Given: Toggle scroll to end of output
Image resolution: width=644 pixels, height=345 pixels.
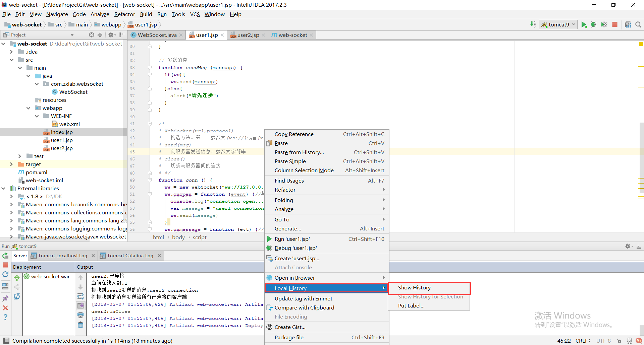Looking at the screenshot, I should click(80, 305).
